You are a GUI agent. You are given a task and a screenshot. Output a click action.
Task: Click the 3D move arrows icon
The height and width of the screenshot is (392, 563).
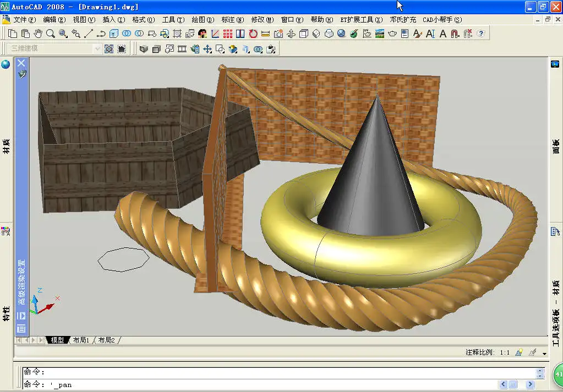point(207,49)
